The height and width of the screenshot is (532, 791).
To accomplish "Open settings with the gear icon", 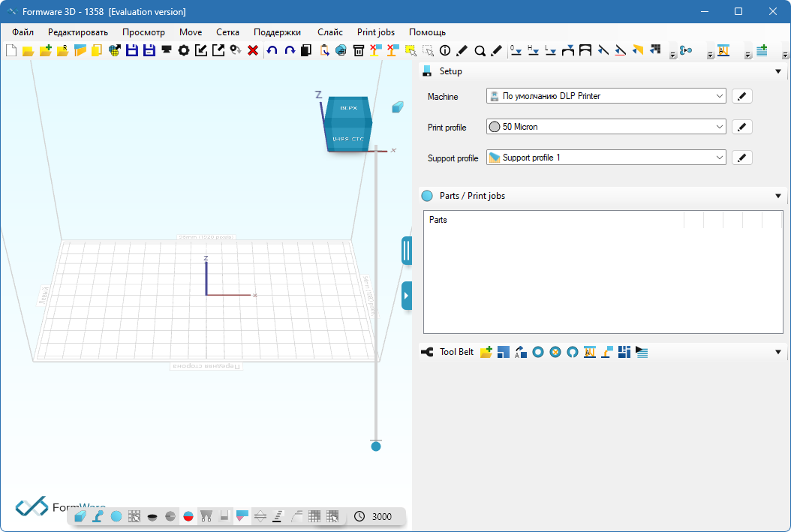I will [184, 50].
